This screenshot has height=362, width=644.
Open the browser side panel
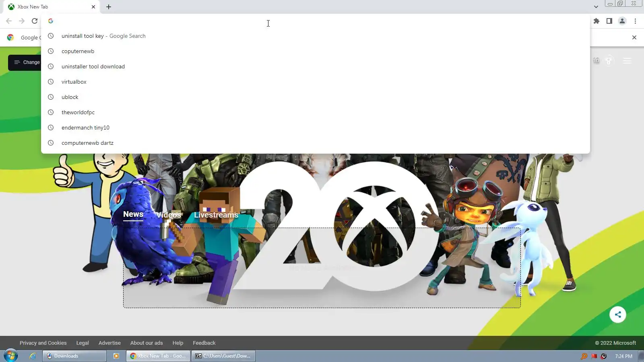pyautogui.click(x=609, y=21)
